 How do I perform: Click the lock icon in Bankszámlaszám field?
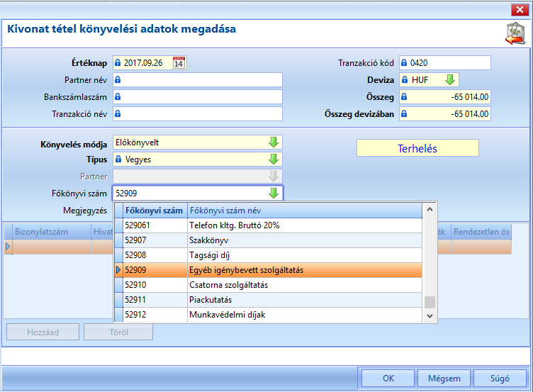point(118,96)
